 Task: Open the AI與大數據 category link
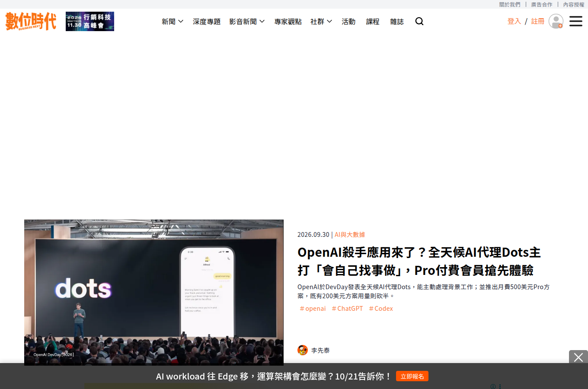pos(350,235)
